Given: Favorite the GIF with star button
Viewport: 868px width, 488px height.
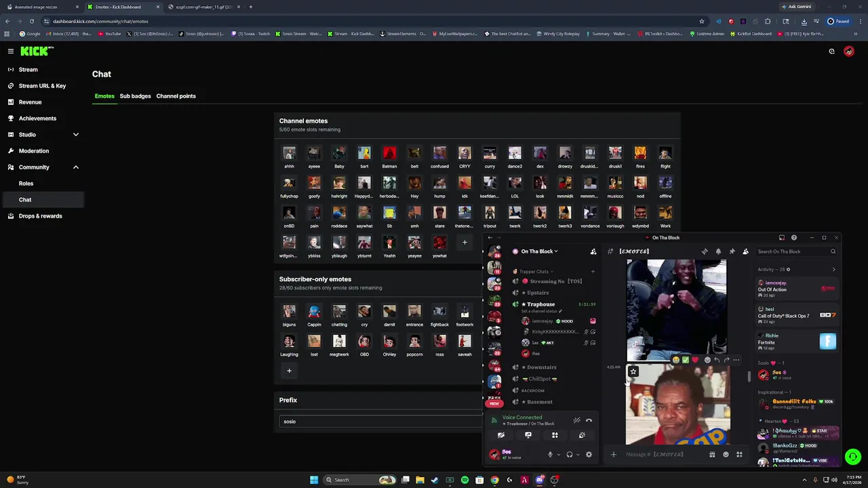Looking at the screenshot, I should click(x=633, y=371).
